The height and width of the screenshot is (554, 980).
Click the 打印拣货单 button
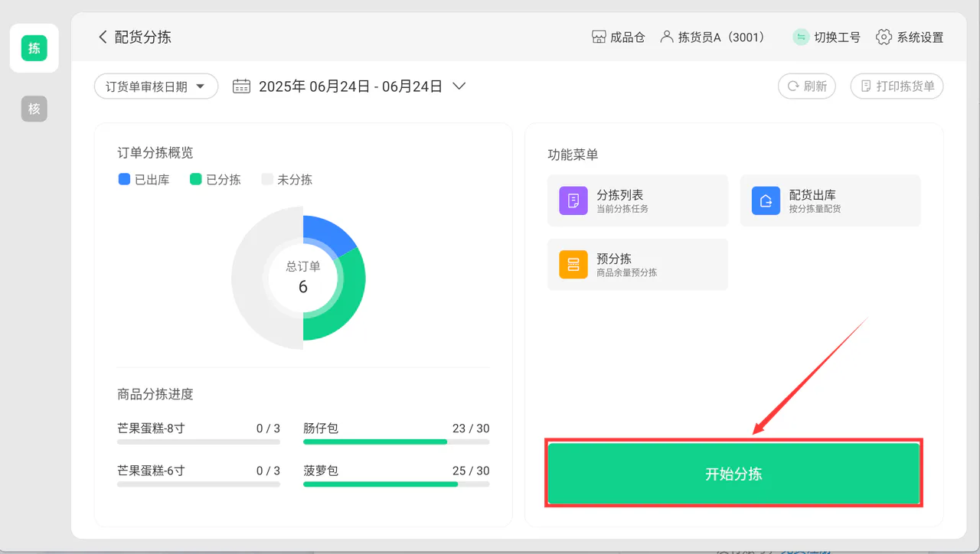[897, 86]
